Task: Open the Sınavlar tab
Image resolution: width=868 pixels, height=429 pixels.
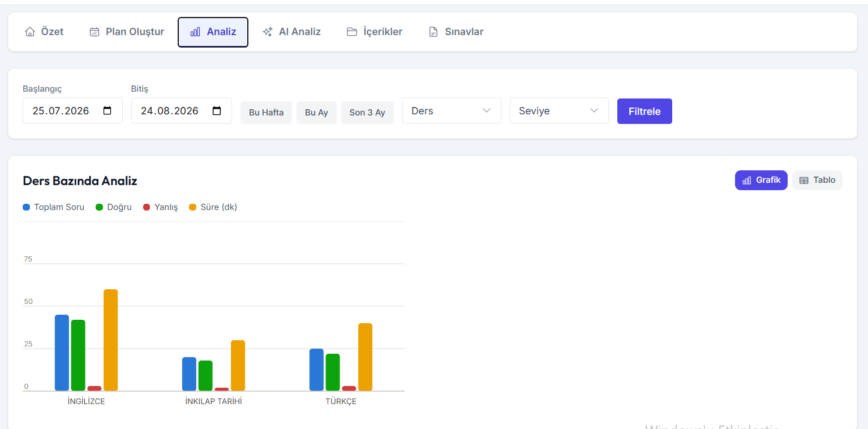Action: [x=456, y=32]
